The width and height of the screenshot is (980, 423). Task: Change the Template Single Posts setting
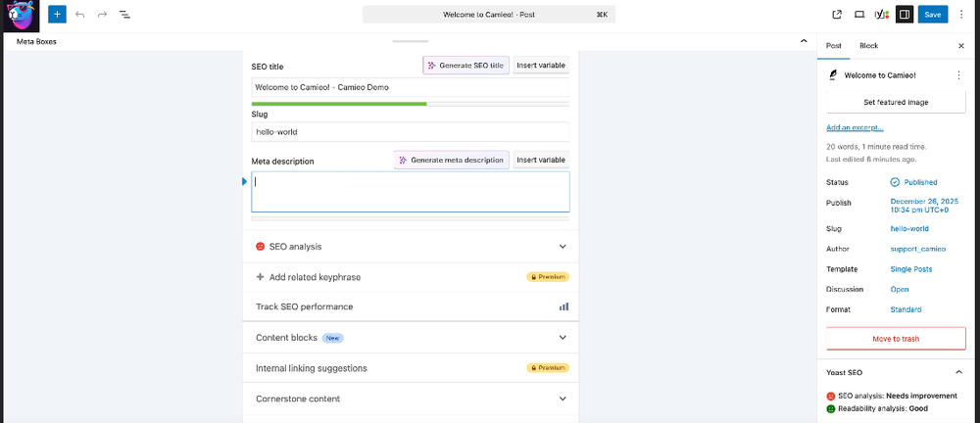911,269
